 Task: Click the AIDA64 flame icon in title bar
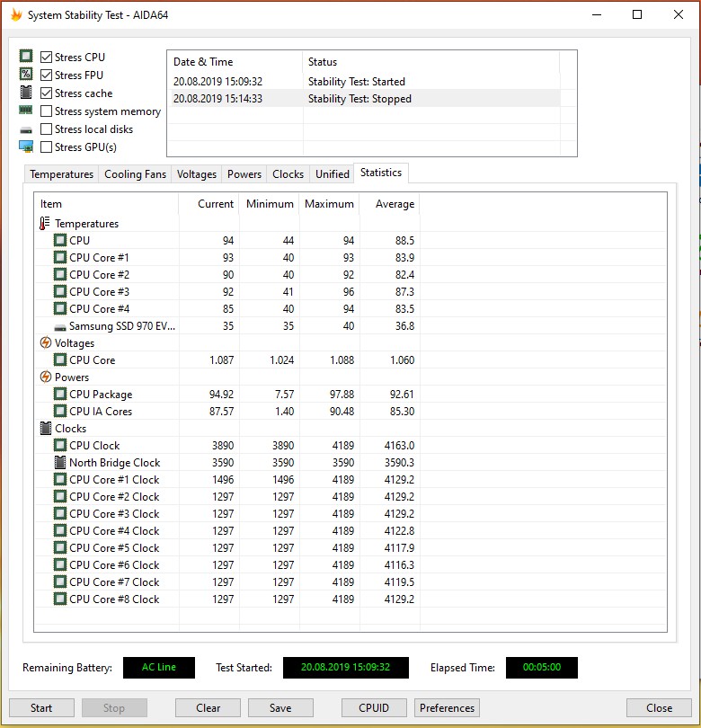coord(16,15)
